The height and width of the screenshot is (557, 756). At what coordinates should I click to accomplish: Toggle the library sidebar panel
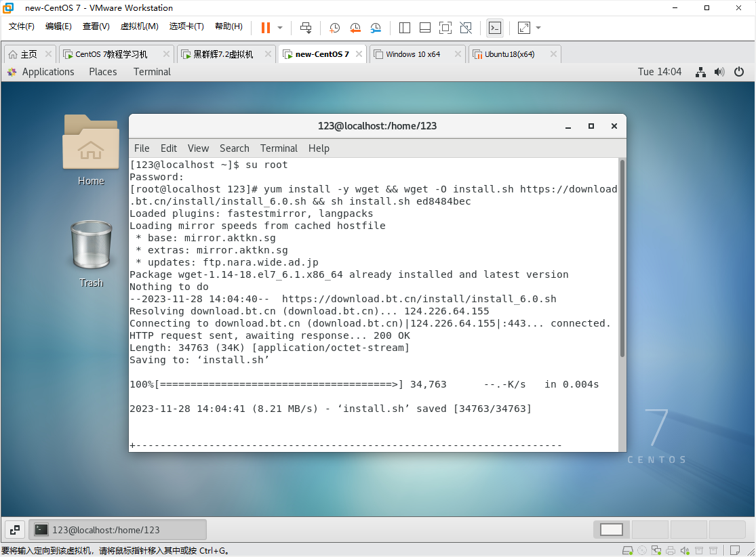point(405,28)
